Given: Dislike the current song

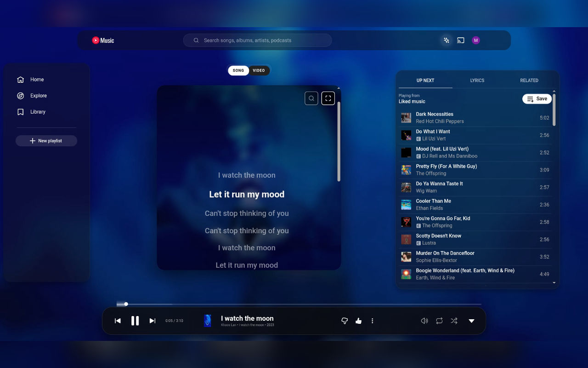Looking at the screenshot, I should (345, 321).
